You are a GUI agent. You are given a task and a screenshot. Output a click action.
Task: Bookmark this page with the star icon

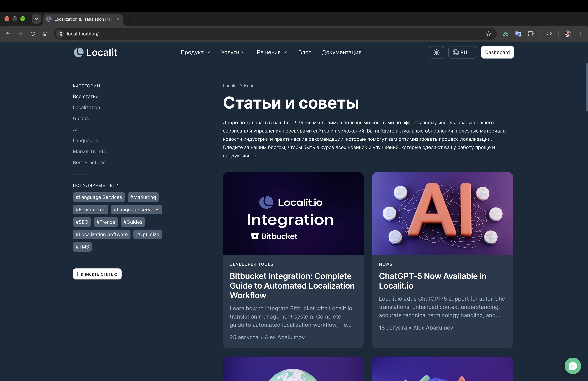(x=488, y=34)
